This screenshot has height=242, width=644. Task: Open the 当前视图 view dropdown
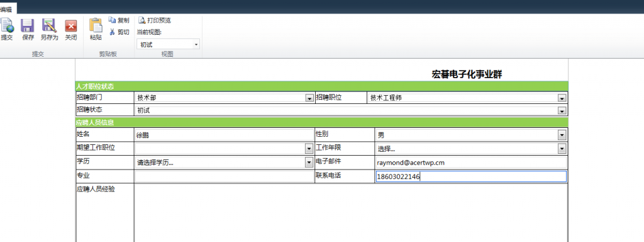[168, 45]
